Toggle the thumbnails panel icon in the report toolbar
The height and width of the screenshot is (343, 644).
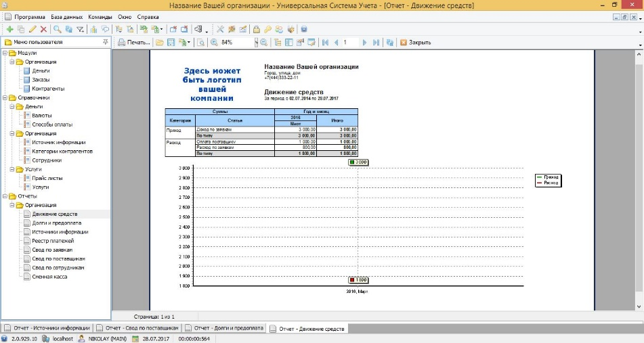click(x=288, y=42)
